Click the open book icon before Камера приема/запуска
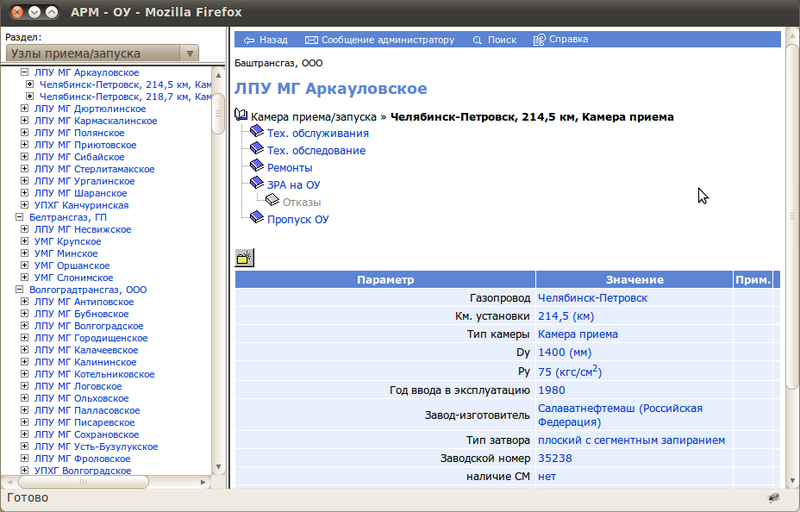The height and width of the screenshot is (512, 800). click(241, 115)
